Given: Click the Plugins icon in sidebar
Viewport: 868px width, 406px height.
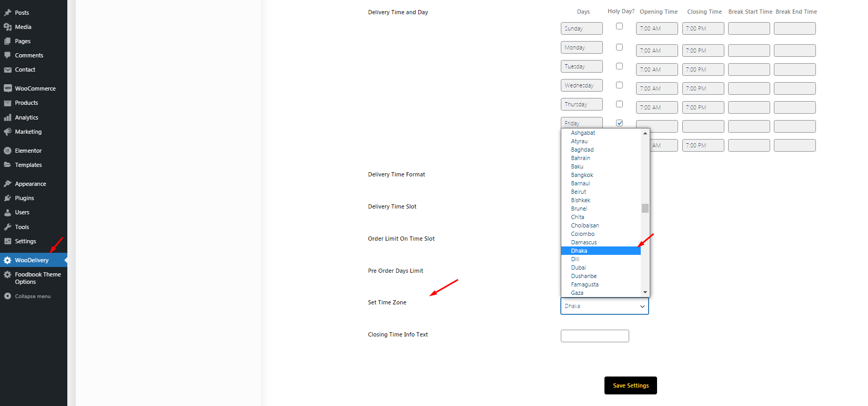Looking at the screenshot, I should 7,198.
